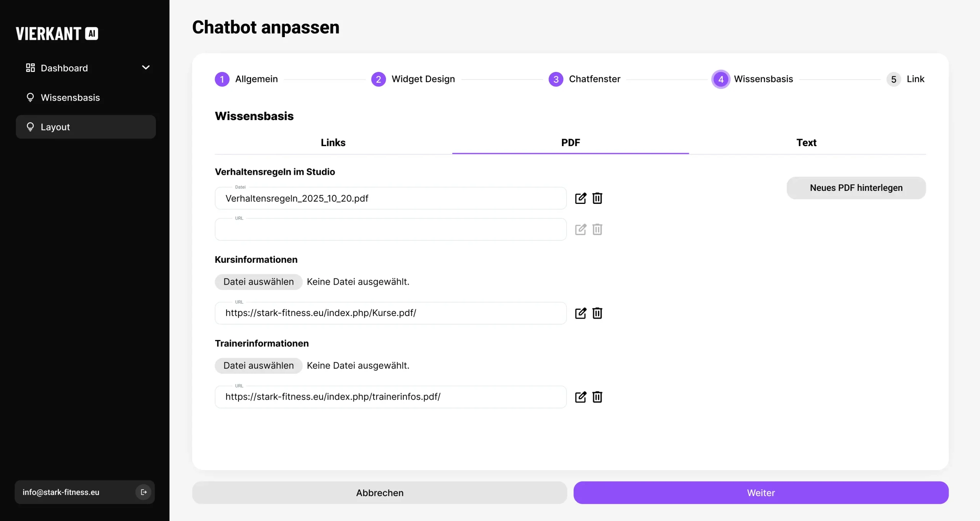Select Layout in the sidebar
980x521 pixels.
click(x=55, y=127)
